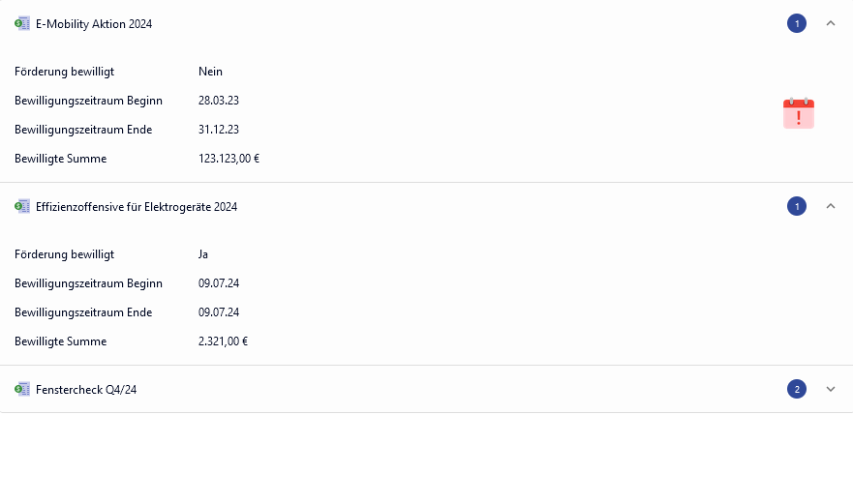Click the 28.03.23 start date value
Screen dimensions: 853x504
click(219, 101)
